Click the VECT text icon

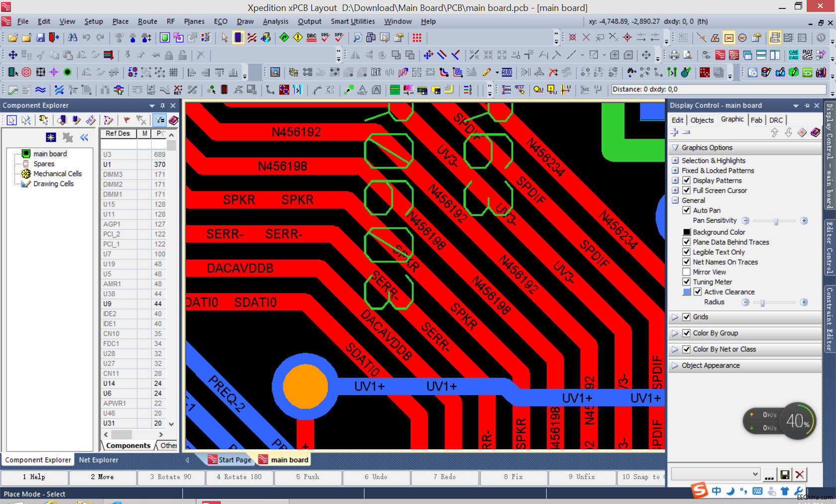point(362,90)
